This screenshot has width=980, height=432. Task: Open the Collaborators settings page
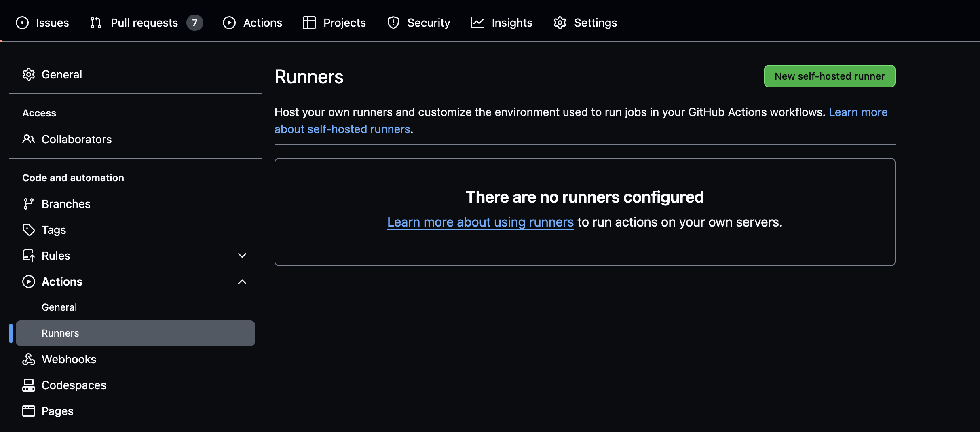(x=76, y=139)
